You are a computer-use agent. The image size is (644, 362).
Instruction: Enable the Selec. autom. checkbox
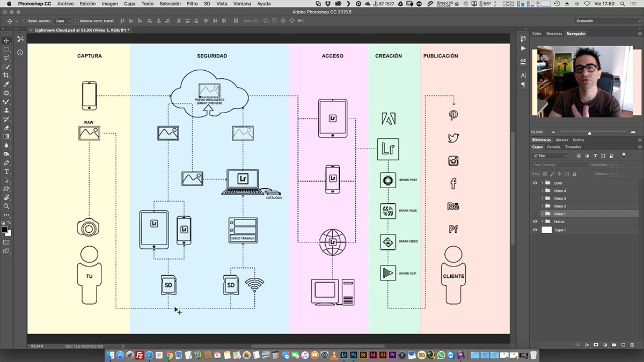pyautogui.click(x=25, y=21)
